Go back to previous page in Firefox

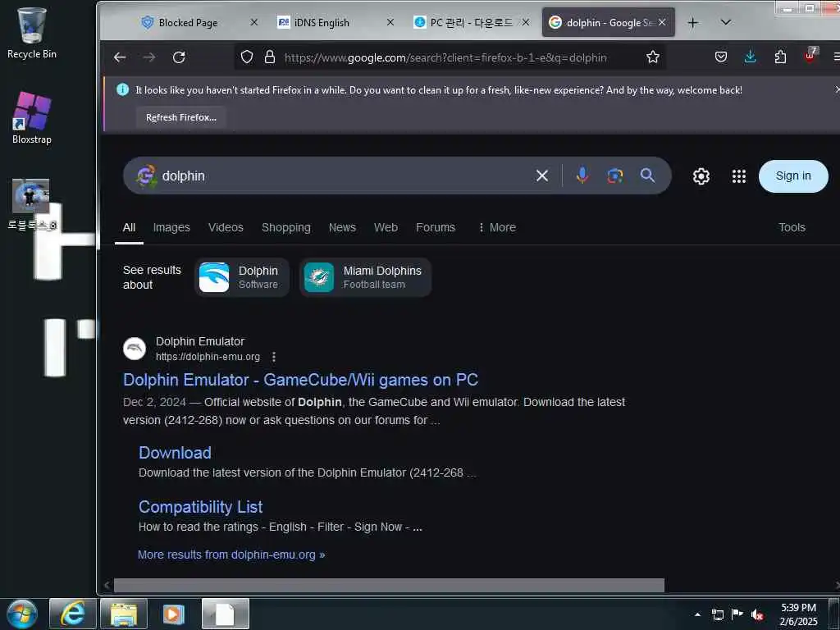[120, 57]
